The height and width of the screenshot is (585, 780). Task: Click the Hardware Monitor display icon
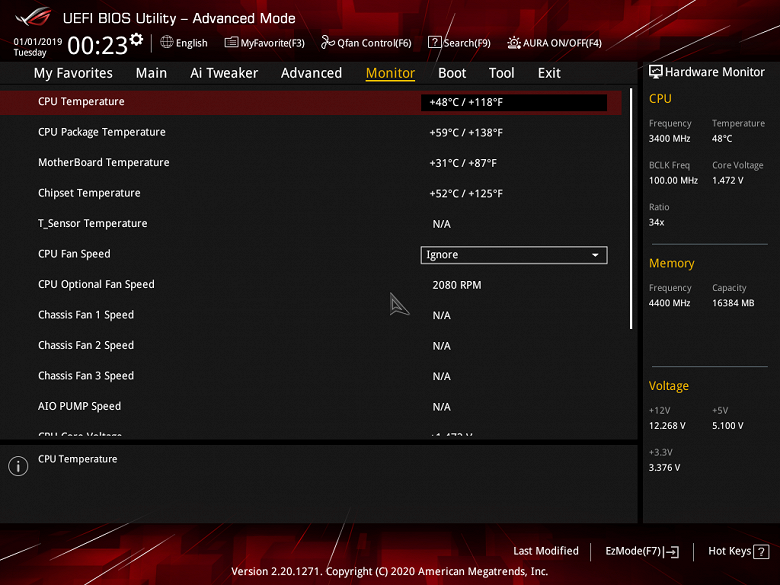(x=656, y=72)
